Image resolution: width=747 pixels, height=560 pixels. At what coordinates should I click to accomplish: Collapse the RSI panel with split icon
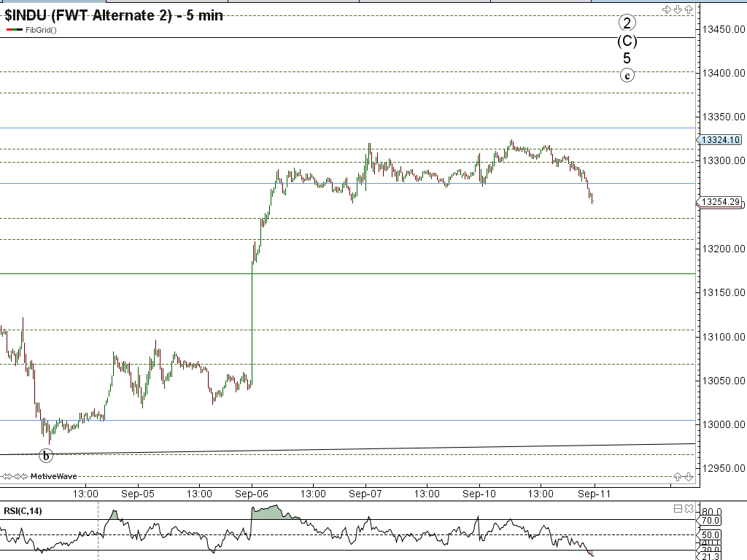click(678, 508)
